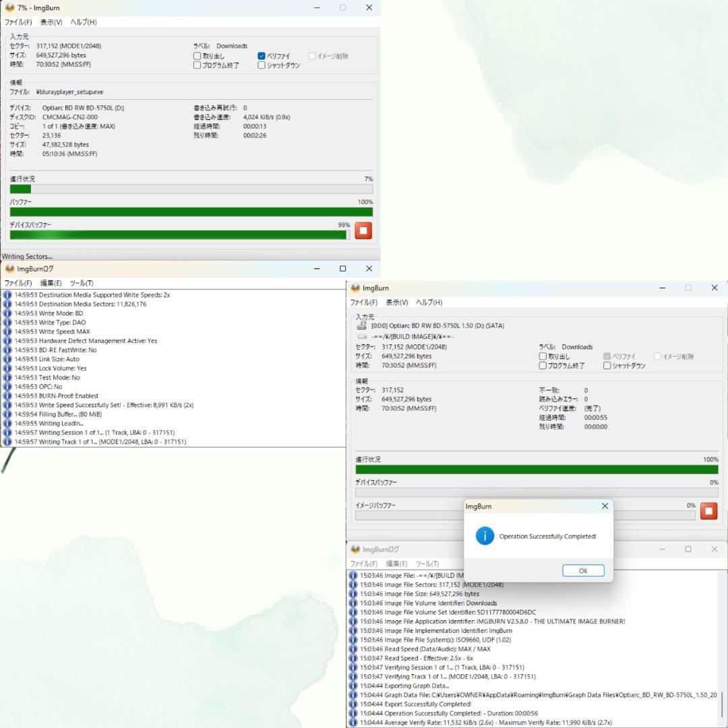
Task: Select log line 'Operation Successfully Completed! - Duration'
Action: click(448, 713)
